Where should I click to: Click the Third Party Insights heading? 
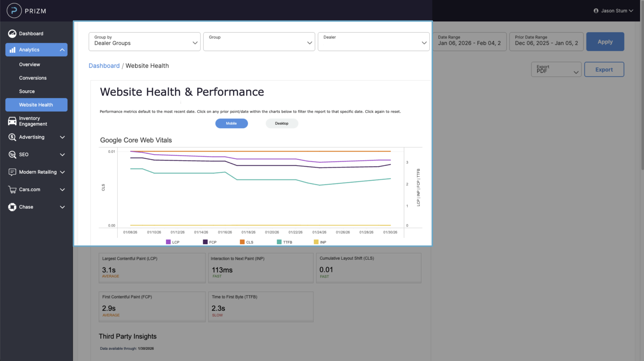[x=128, y=336]
